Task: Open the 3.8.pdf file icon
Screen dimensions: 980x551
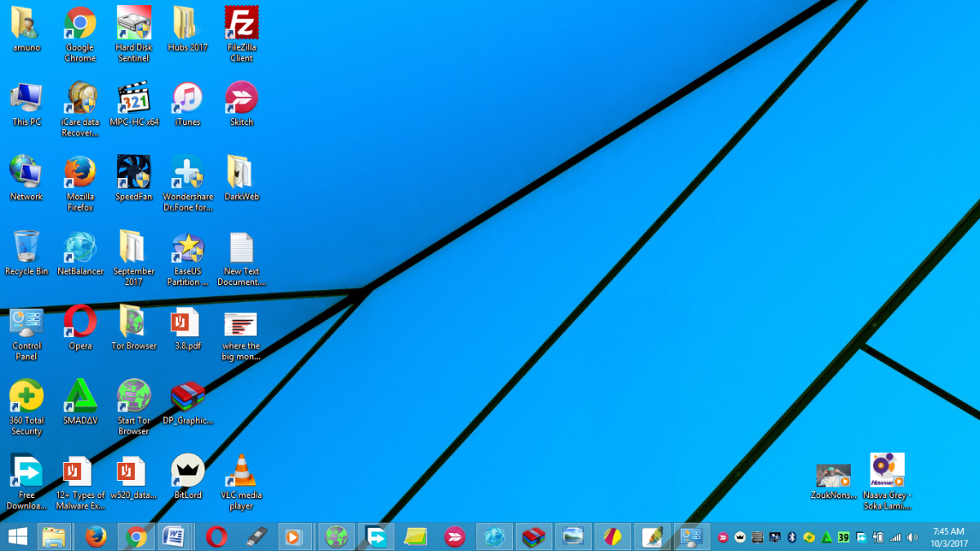Action: click(x=187, y=323)
